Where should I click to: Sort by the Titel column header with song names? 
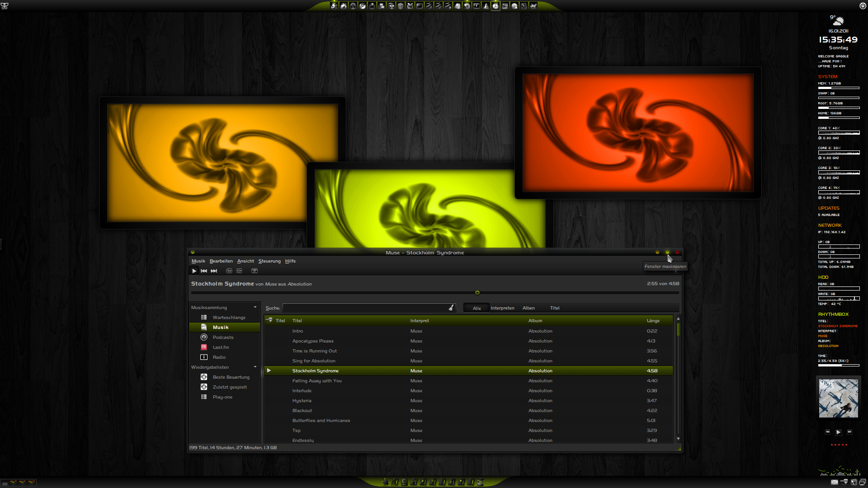click(x=349, y=321)
